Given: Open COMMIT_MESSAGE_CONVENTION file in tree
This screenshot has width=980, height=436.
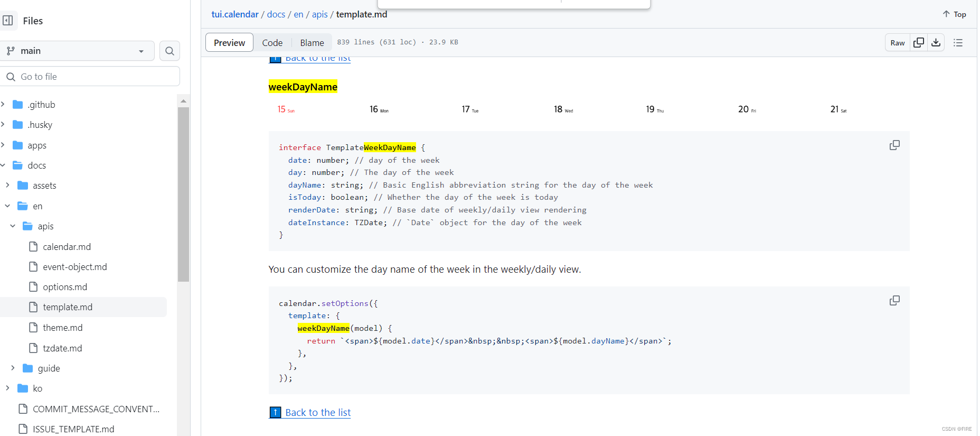Looking at the screenshot, I should coord(96,409).
